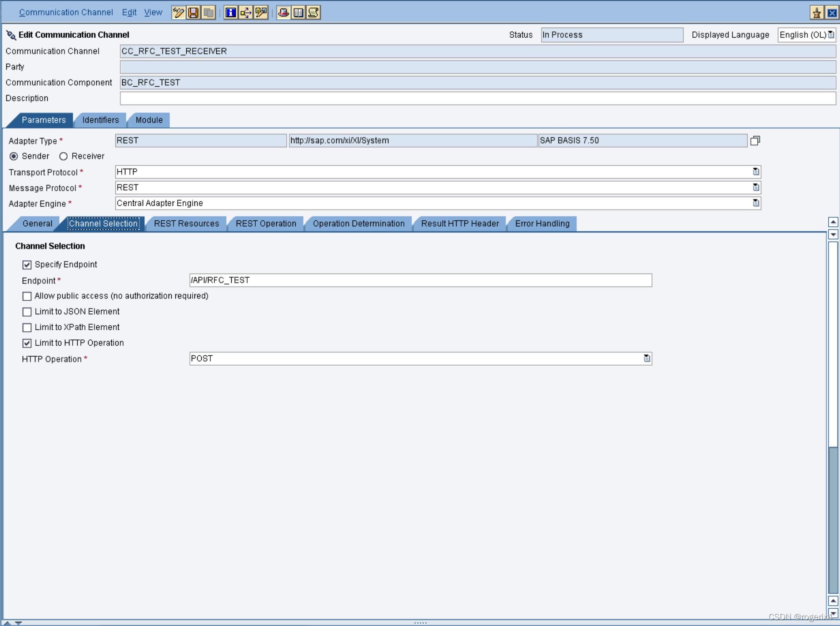Open the book documentation icon
This screenshot has width=840, height=626.
[298, 13]
